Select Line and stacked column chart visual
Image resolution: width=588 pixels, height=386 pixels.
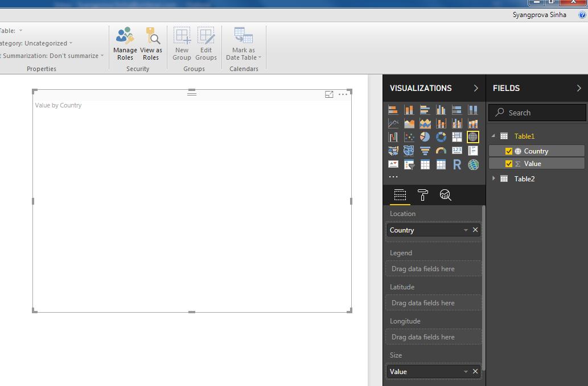coord(441,123)
